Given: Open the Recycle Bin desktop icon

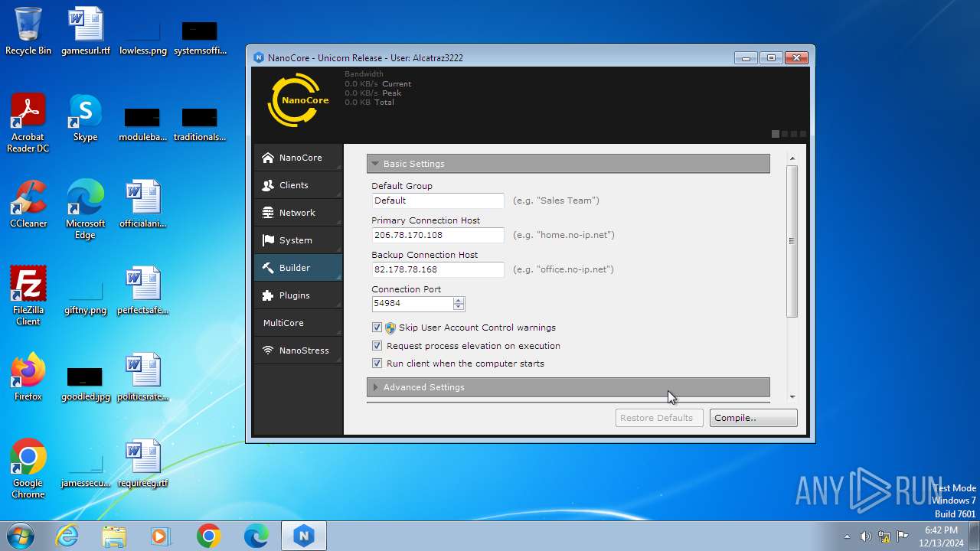Looking at the screenshot, I should 28,31.
